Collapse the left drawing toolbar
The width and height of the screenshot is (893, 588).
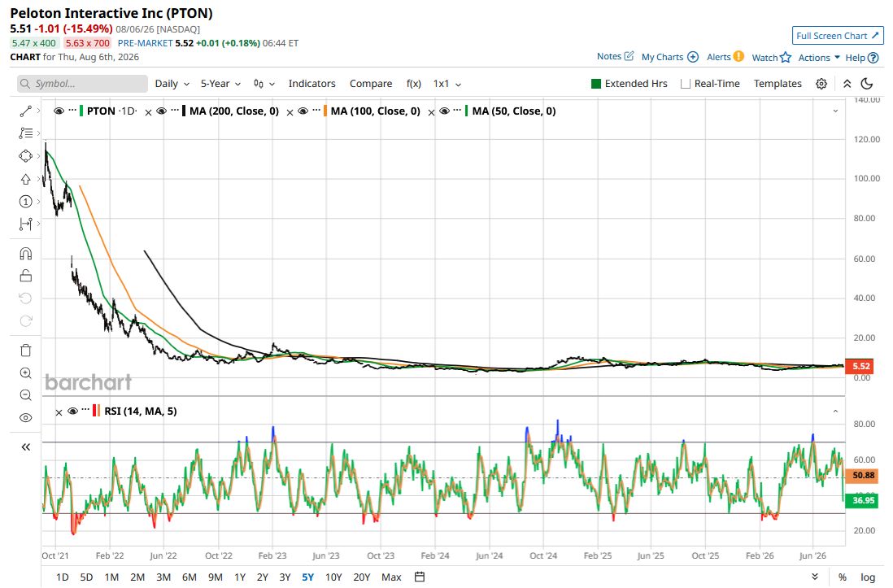(x=26, y=447)
